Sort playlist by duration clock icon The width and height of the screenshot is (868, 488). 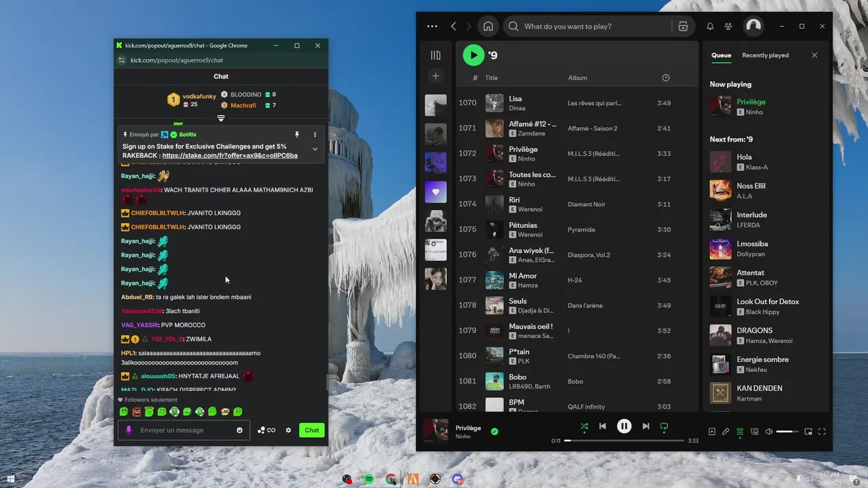point(665,78)
